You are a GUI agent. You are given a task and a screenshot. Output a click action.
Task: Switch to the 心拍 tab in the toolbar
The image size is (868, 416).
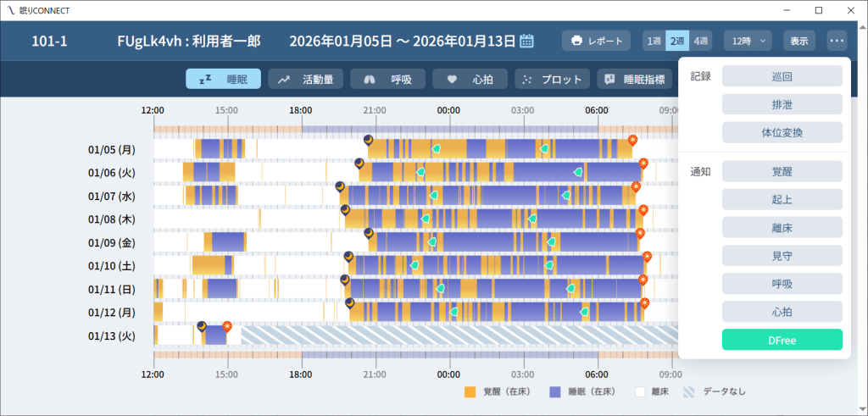pyautogui.click(x=470, y=79)
